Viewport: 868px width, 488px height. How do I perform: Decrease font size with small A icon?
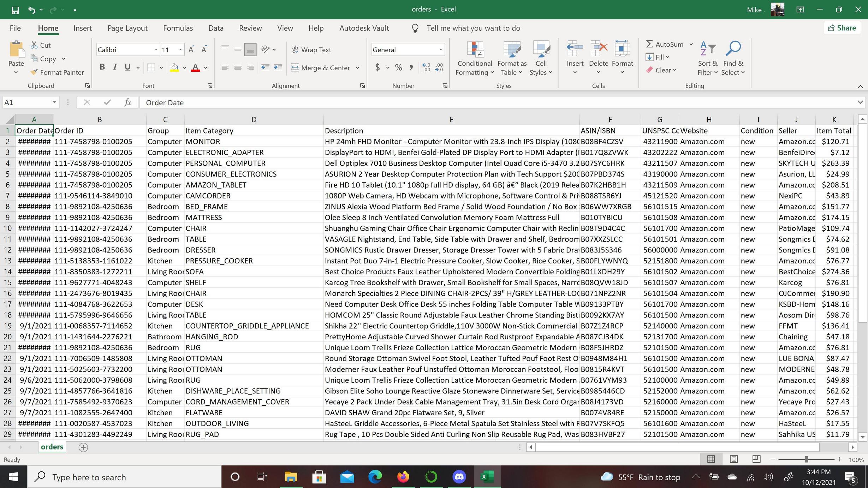204,49
